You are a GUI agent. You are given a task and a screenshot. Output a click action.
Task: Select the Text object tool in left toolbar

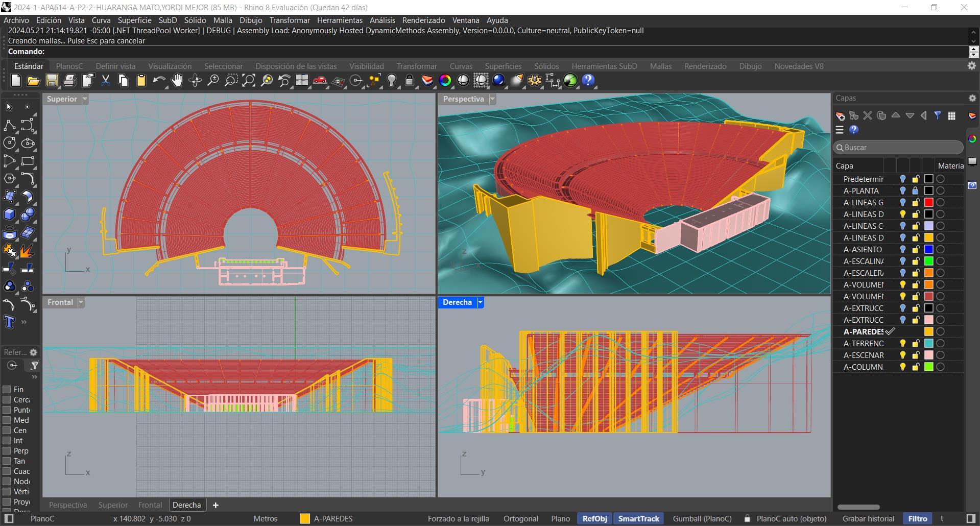click(9, 322)
